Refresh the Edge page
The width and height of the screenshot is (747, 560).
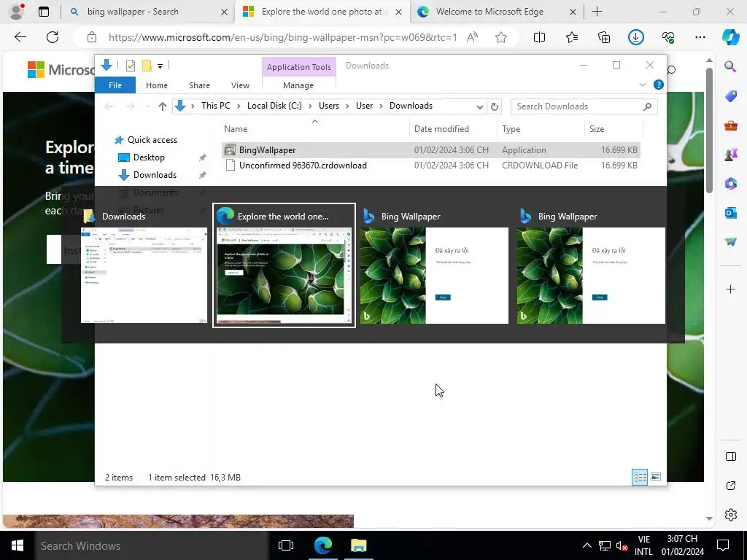[x=53, y=37]
